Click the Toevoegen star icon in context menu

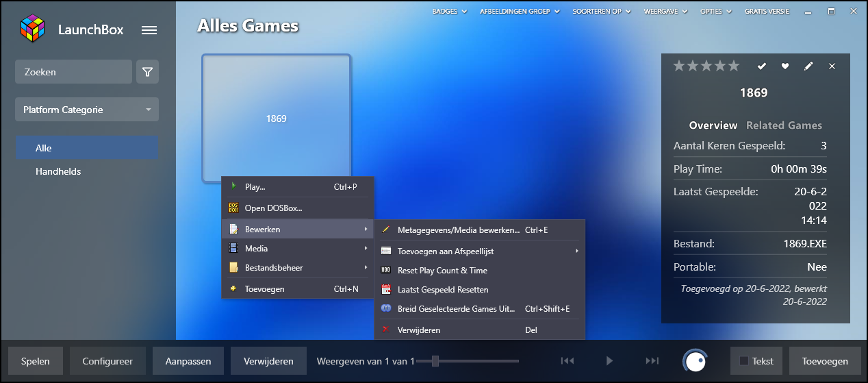coord(233,288)
